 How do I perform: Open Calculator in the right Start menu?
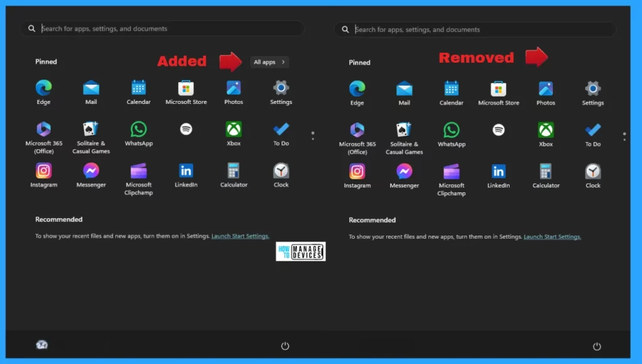[546, 176]
